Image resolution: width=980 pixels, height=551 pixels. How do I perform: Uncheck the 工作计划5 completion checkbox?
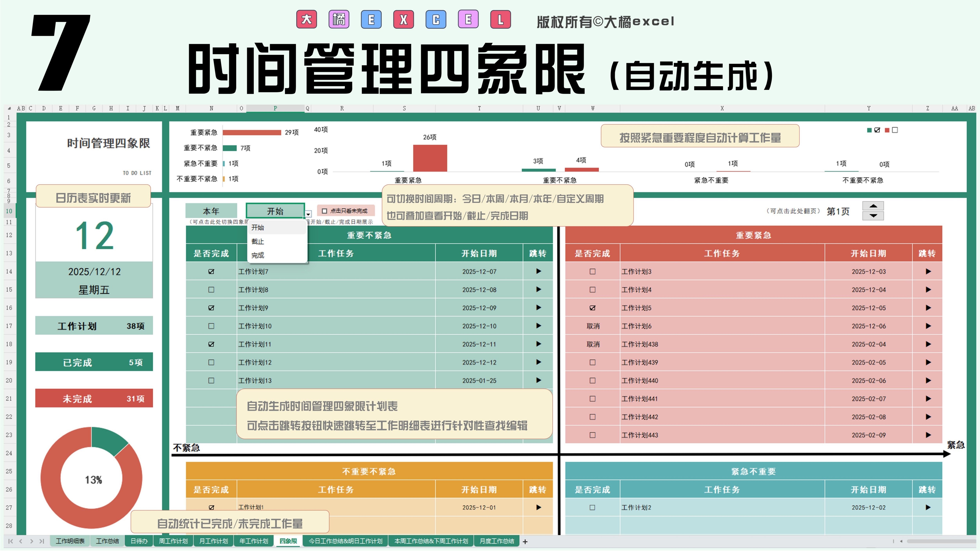coord(592,308)
